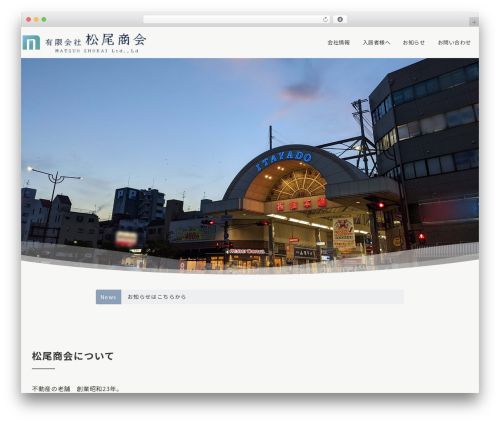The width and height of the screenshot is (500, 423).
Task: Click the round extension icon beside address bar
Action: point(340,20)
